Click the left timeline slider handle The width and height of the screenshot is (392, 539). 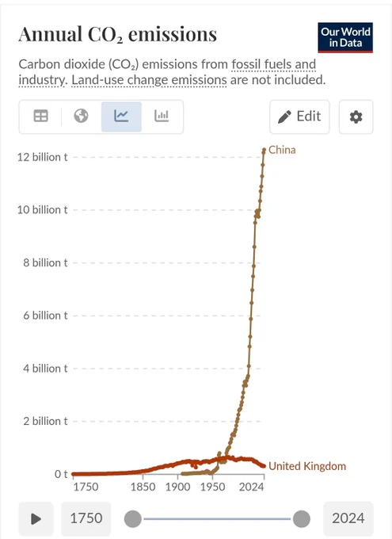coord(132,518)
